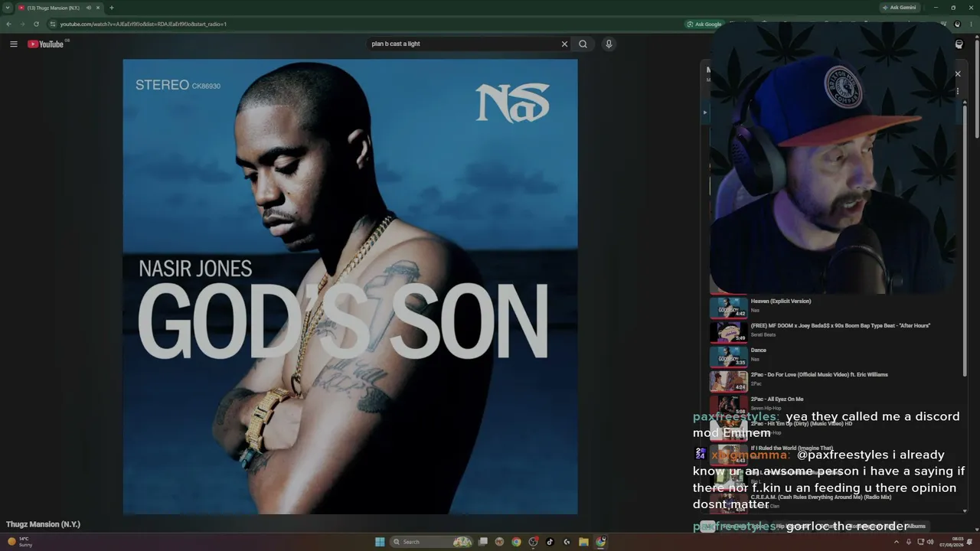Close the playlist panel with X
Image resolution: width=980 pixels, height=551 pixels.
point(957,74)
